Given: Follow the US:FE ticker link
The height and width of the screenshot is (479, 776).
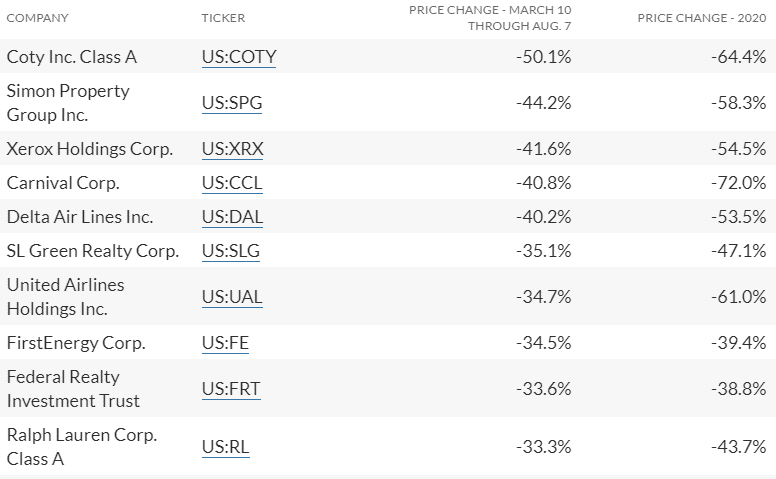Looking at the screenshot, I should coord(225,343).
